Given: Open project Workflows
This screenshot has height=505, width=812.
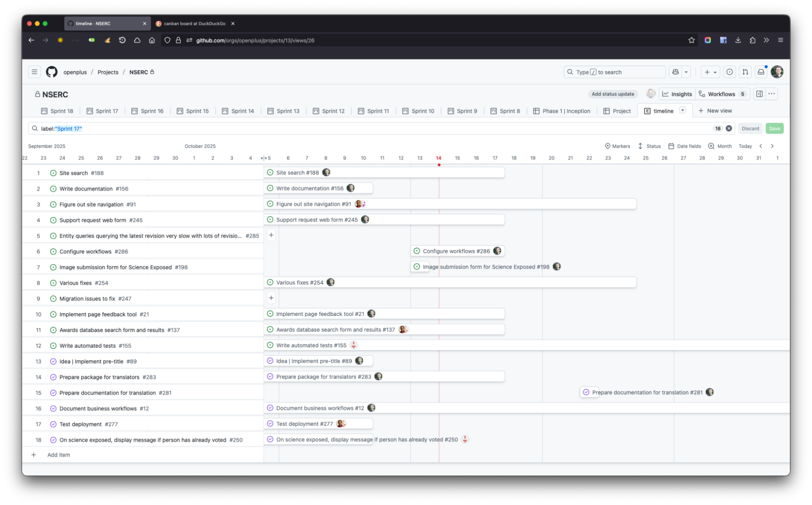Looking at the screenshot, I should pos(723,94).
